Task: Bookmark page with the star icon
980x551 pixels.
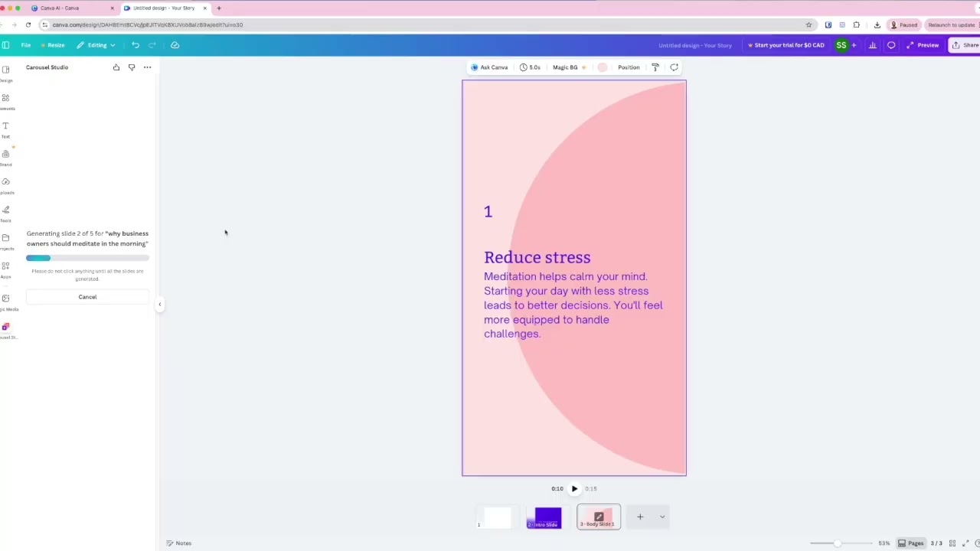Action: (x=808, y=24)
